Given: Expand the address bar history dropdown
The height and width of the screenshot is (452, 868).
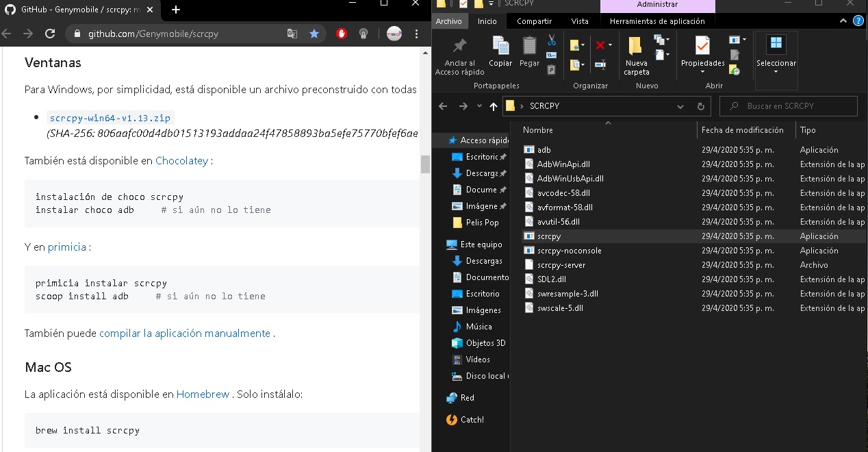Looking at the screenshot, I should click(x=680, y=107).
